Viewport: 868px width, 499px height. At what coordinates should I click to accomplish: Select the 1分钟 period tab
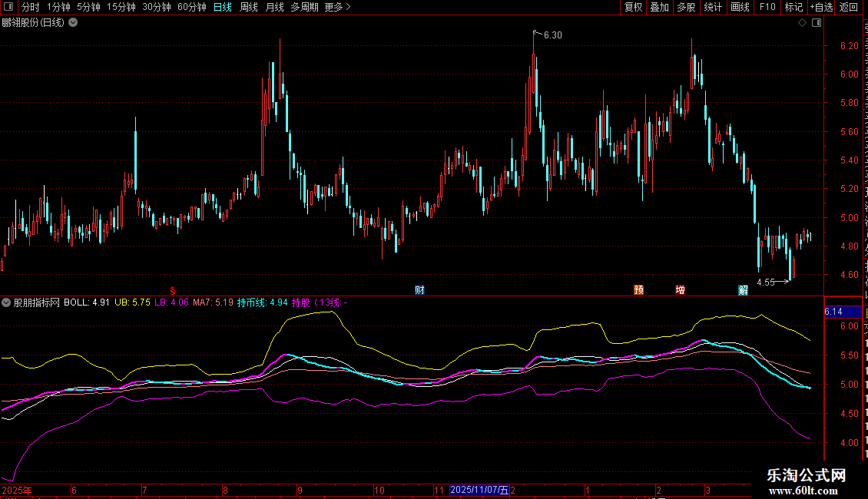point(58,7)
